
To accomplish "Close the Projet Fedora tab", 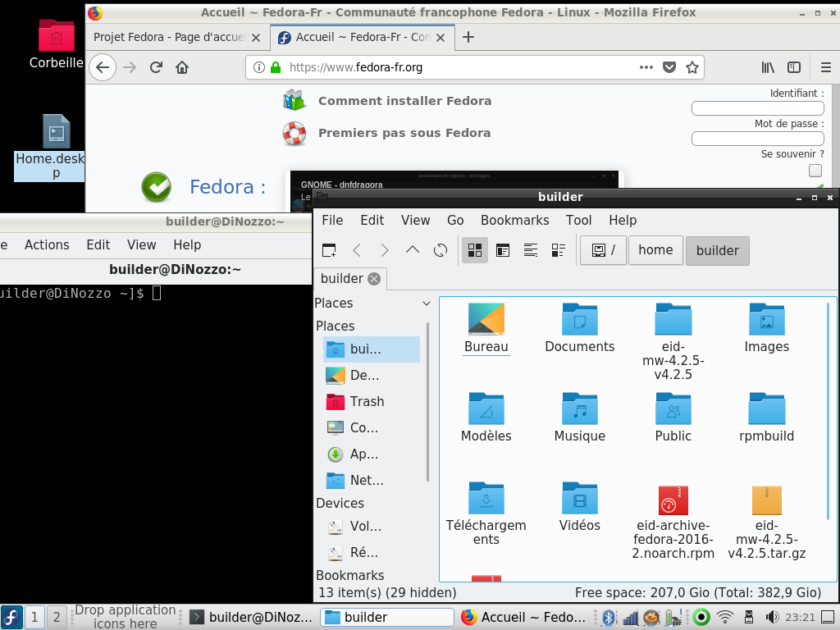I will (256, 38).
